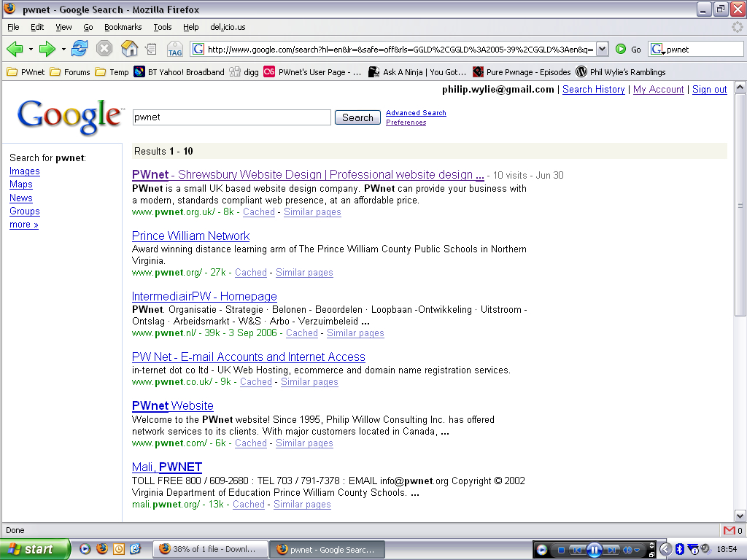747x560 pixels.
Task: Open the Bookmarks menu
Action: (123, 27)
